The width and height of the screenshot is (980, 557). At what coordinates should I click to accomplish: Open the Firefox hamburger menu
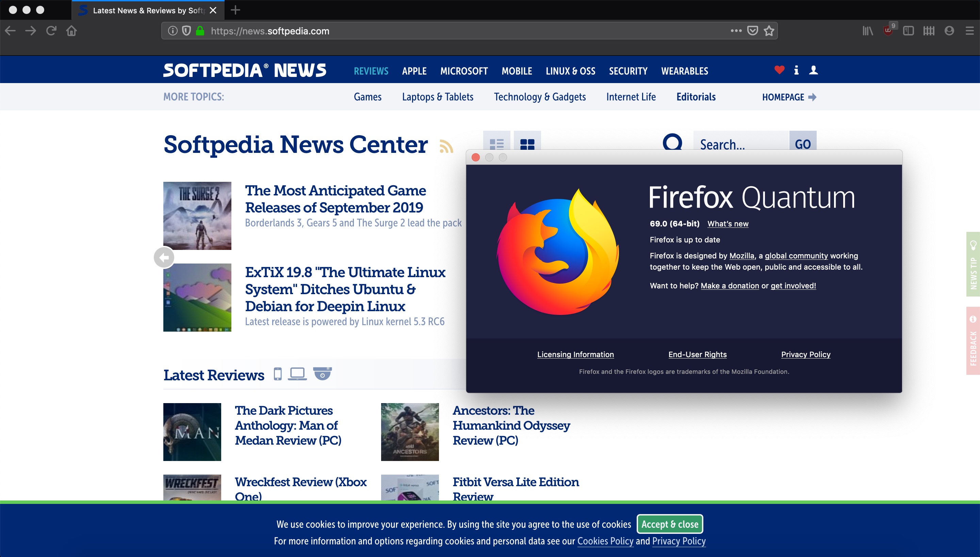pyautogui.click(x=970, y=31)
